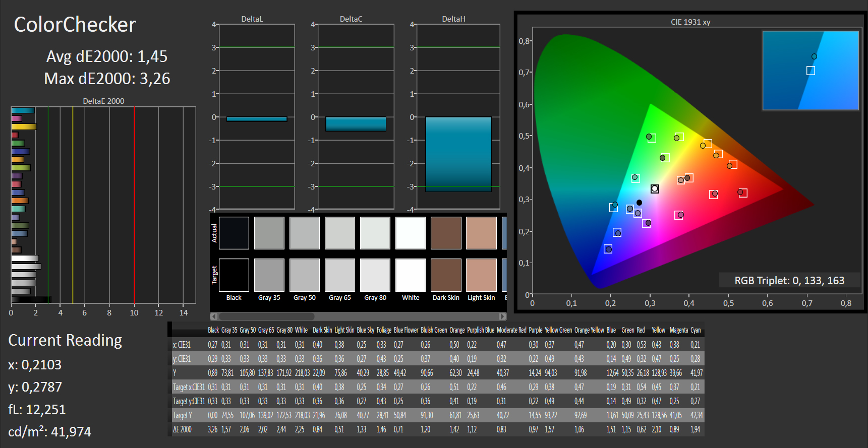Click the DeltaH bar in the chart
868x448 pixels.
pyautogui.click(x=458, y=154)
